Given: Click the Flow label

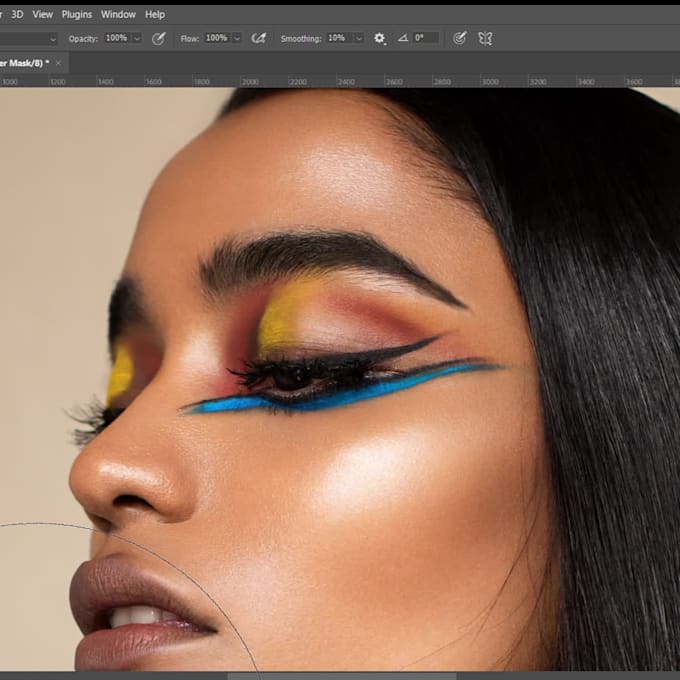Looking at the screenshot, I should coord(190,39).
